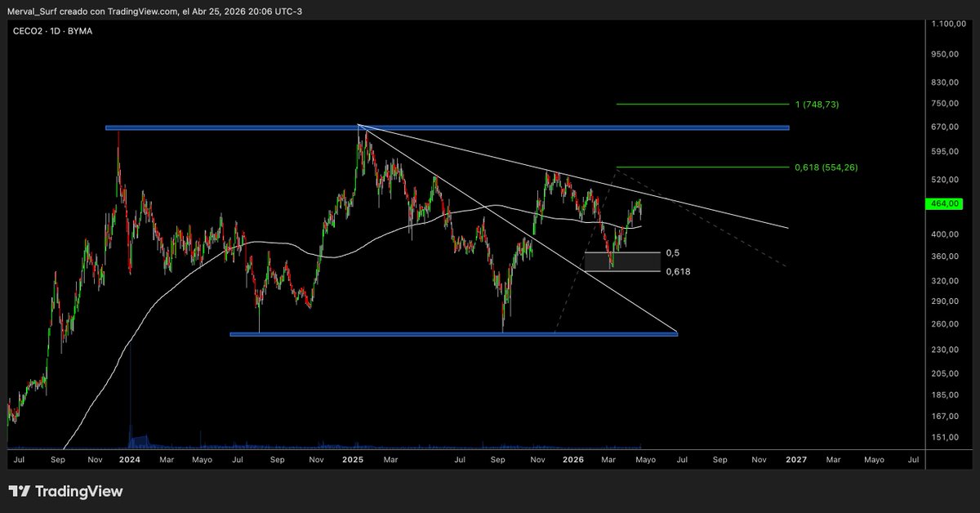Click the 2026 label on the time axis
This screenshot has width=980, height=513.
(x=574, y=460)
